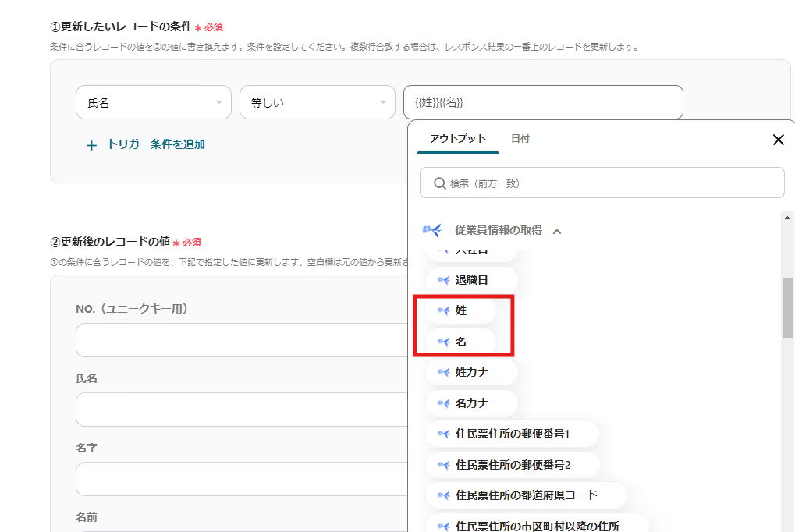The width and height of the screenshot is (795, 532).
Task: Switch to the アウトプット tab
Action: click(x=457, y=139)
